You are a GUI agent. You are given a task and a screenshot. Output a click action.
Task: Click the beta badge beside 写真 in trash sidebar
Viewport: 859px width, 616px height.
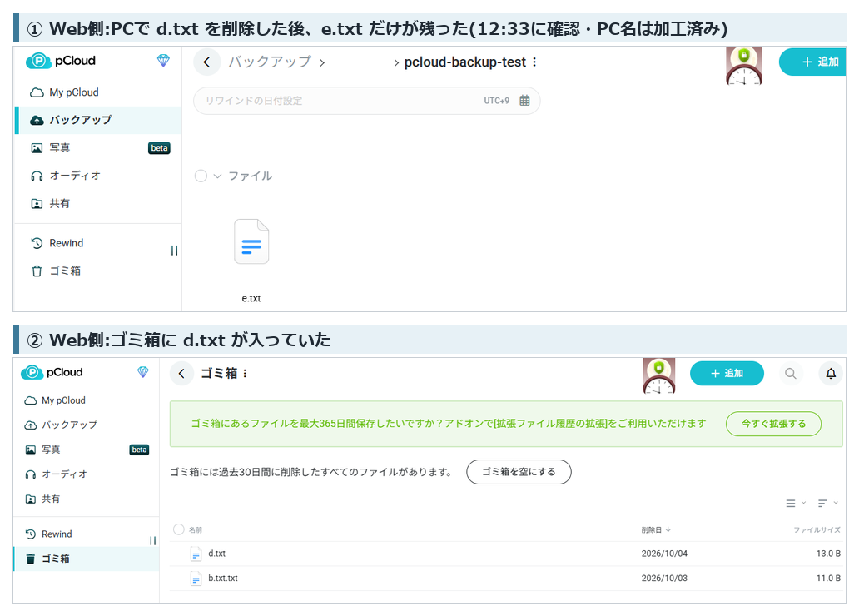(x=139, y=450)
